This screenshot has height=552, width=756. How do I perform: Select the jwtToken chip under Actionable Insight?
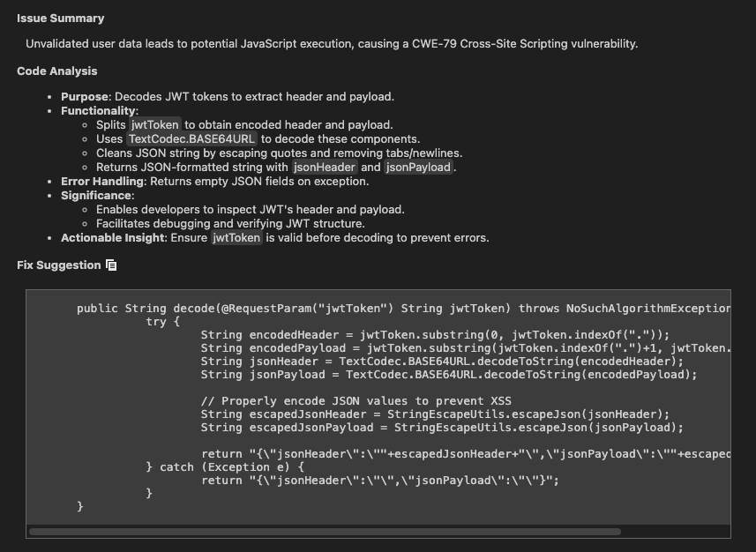point(236,237)
